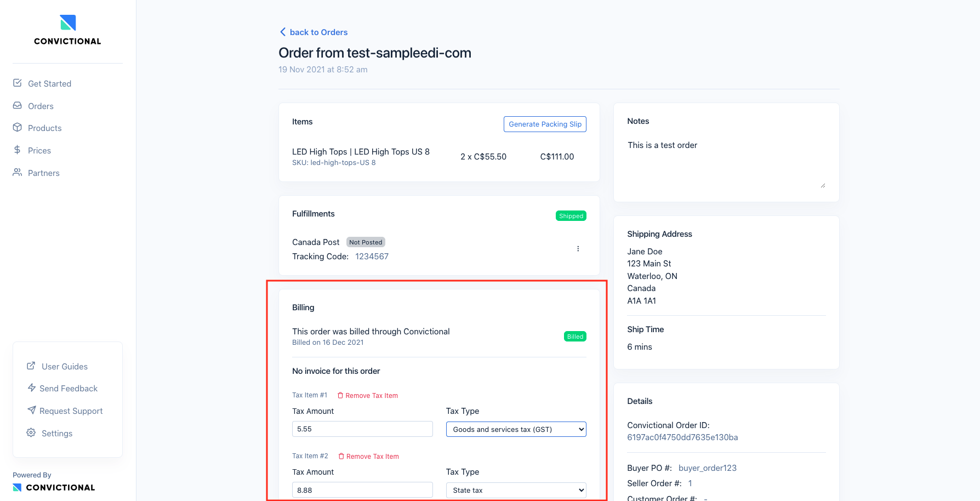This screenshot has width=980, height=501.
Task: Click the LED High Tops item name
Action: [361, 151]
